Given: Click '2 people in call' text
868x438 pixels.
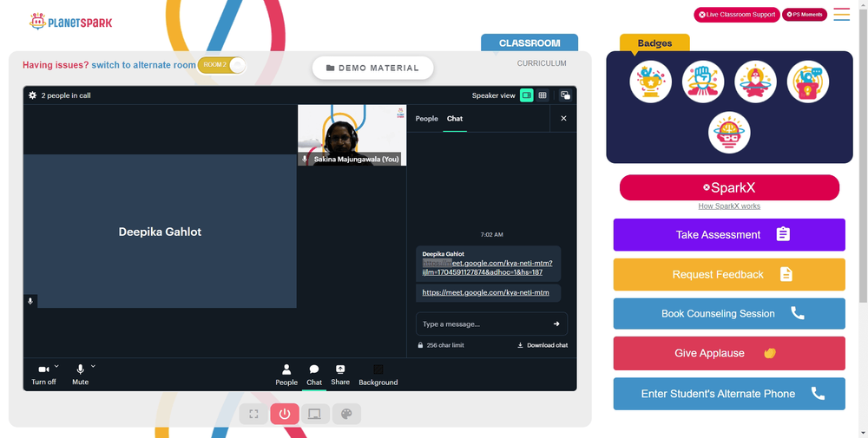Looking at the screenshot, I should pyautogui.click(x=66, y=95).
